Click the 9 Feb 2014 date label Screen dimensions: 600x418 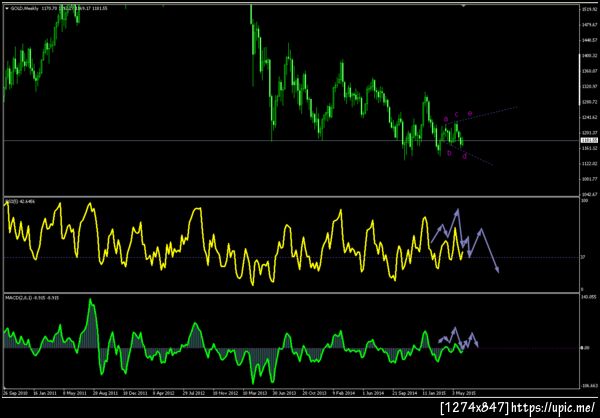tap(343, 393)
